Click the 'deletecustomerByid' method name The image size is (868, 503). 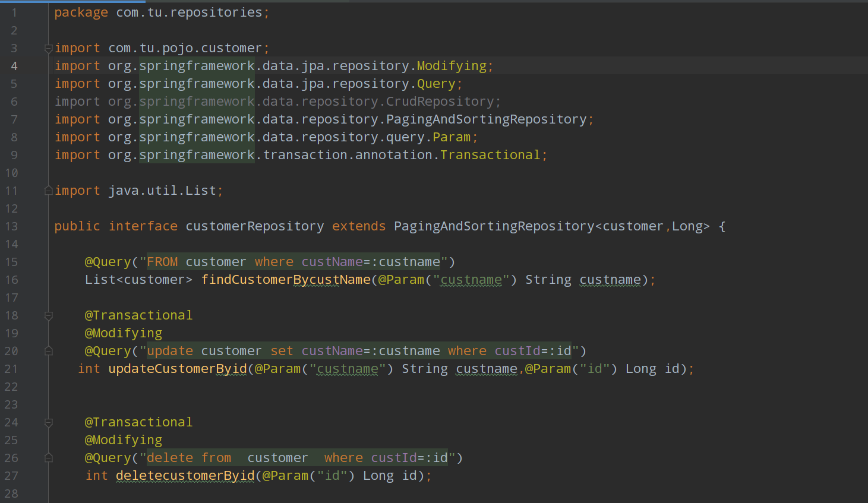click(185, 476)
